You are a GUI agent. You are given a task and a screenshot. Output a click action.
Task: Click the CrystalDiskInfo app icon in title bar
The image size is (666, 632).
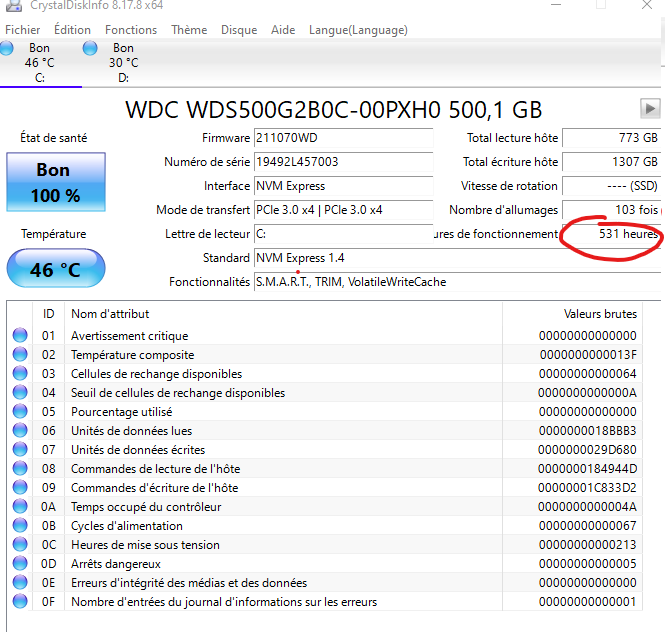tap(14, 6)
